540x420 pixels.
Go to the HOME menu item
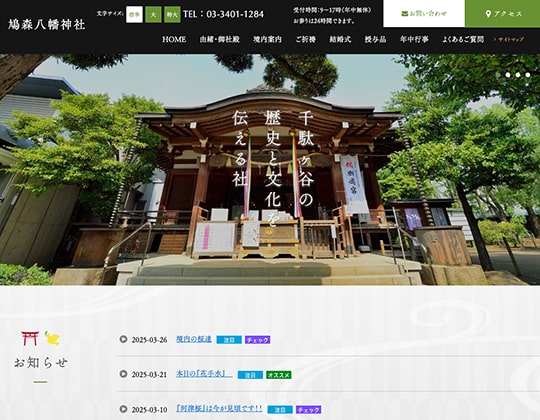174,39
